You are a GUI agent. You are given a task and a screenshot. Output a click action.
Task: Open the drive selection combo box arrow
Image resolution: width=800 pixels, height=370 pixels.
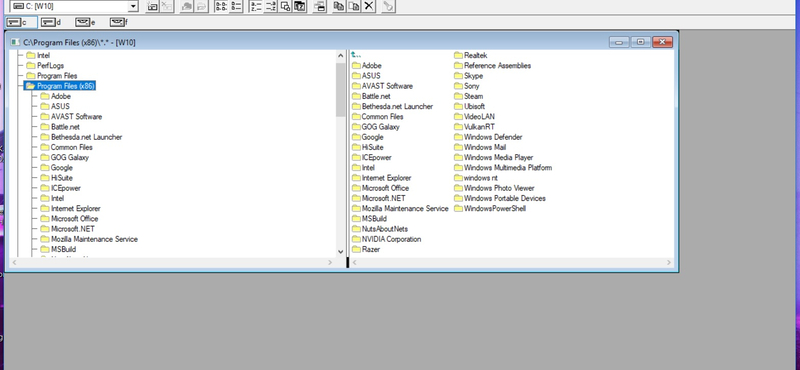coord(133,6)
